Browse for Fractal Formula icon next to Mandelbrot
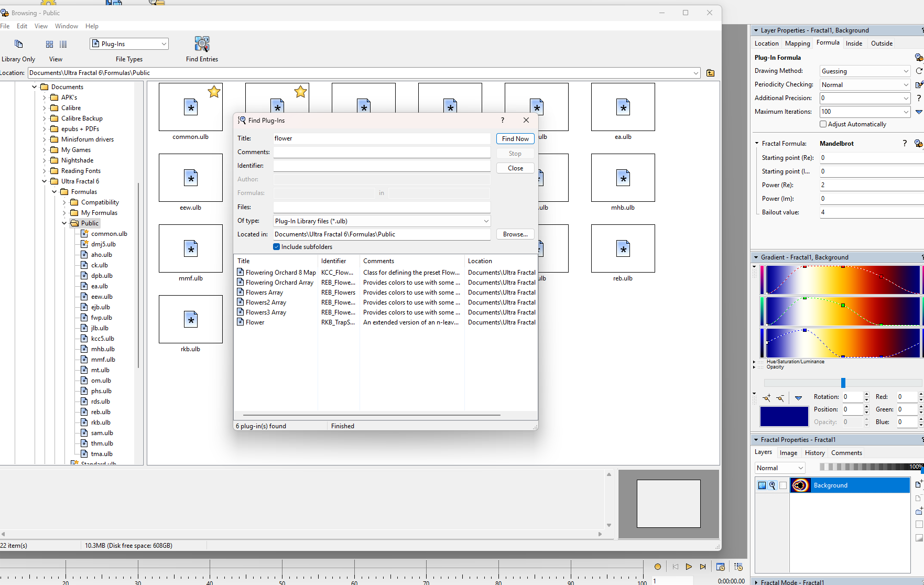 [918, 143]
